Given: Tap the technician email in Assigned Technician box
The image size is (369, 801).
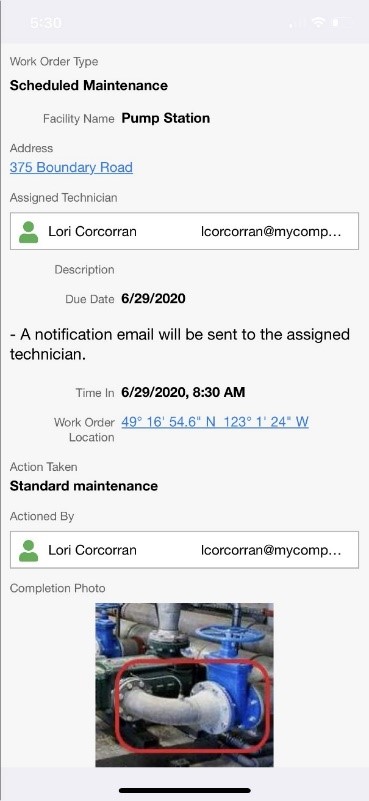Looking at the screenshot, I should pyautogui.click(x=271, y=232).
